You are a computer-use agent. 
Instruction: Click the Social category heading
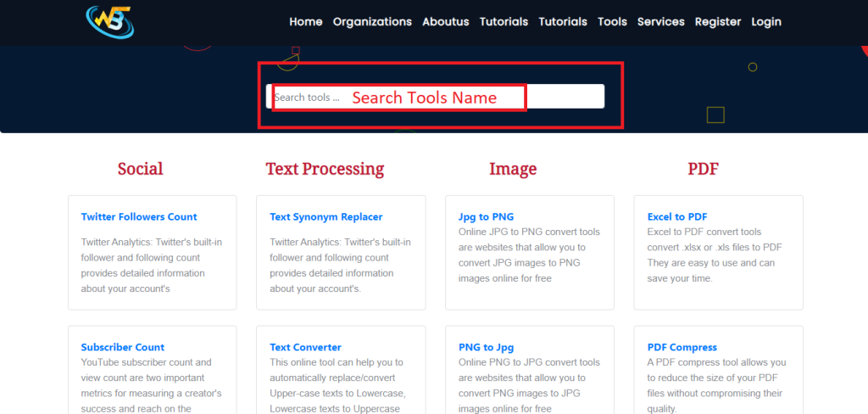(141, 169)
